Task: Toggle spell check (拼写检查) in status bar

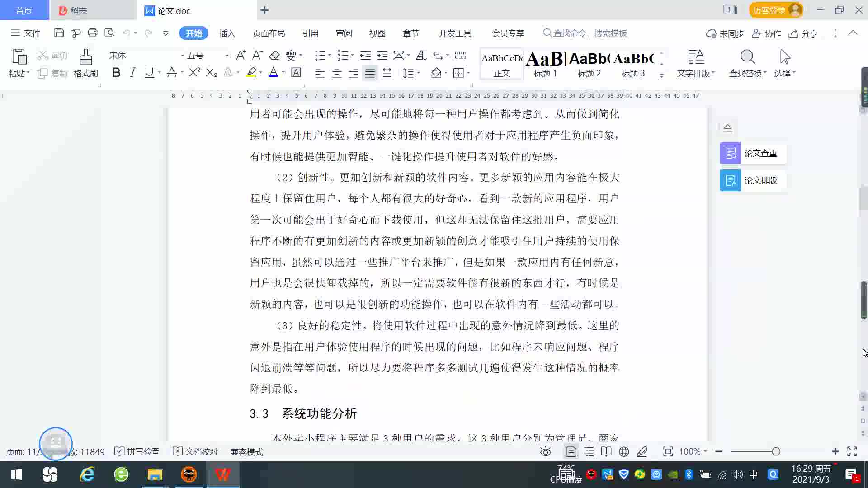Action: coord(137,452)
